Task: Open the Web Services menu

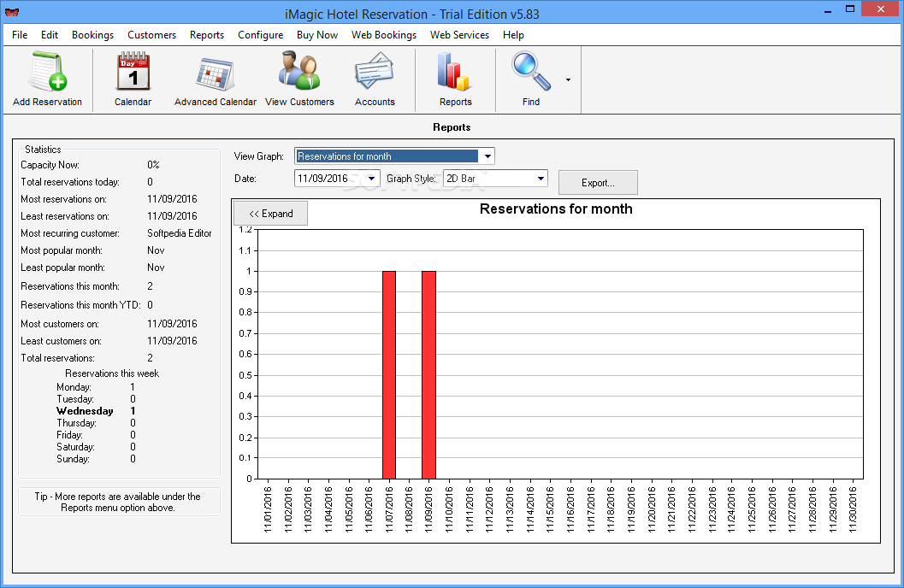Action: [459, 35]
